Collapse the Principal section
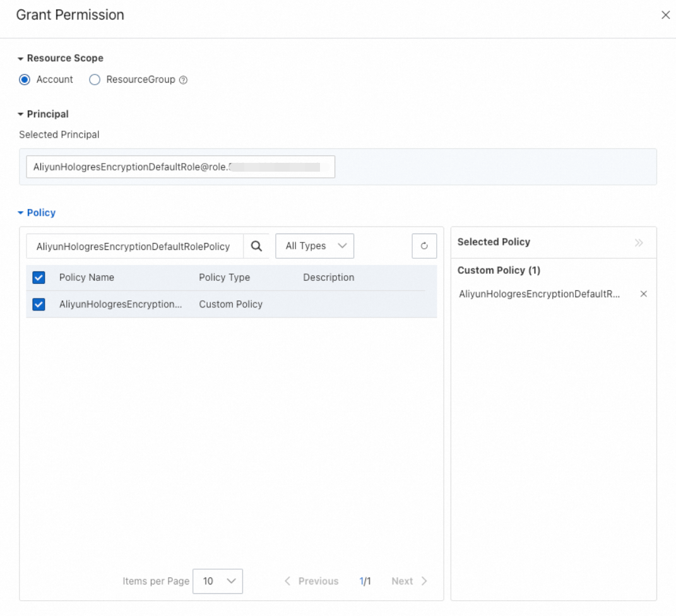This screenshot has width=676, height=616. click(x=21, y=114)
